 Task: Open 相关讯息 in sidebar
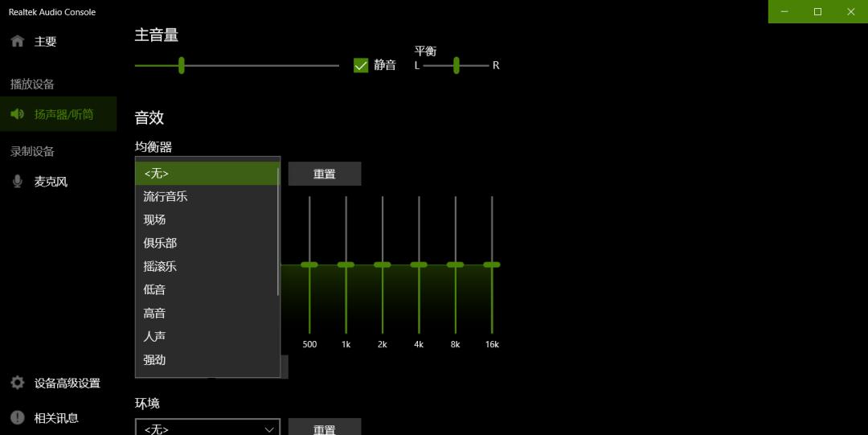pos(58,418)
